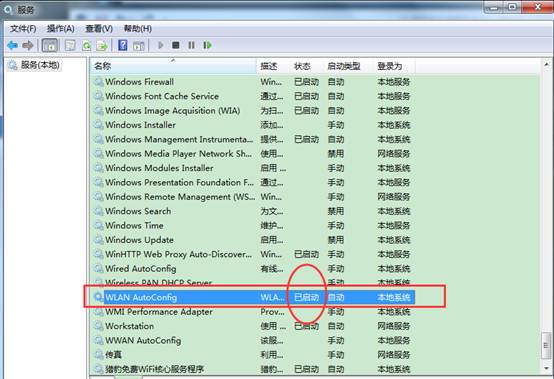Click the gear icon beside Workstation
This screenshot has width=554, height=379.
point(99,326)
